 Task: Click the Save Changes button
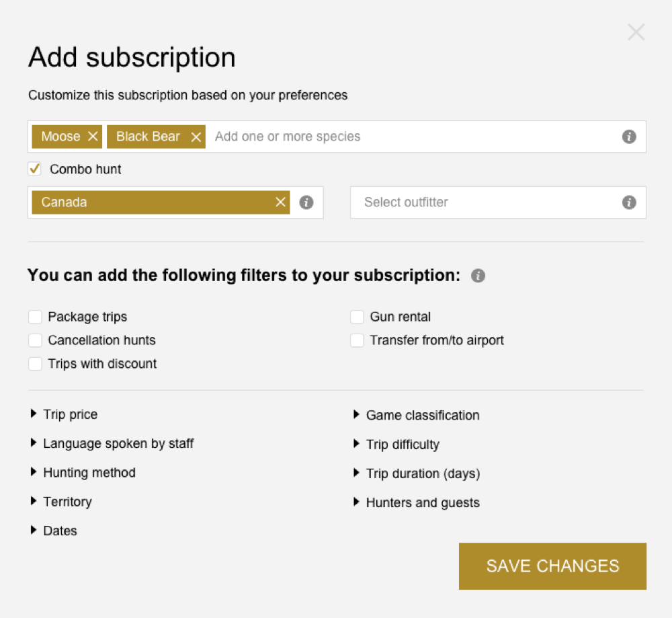tap(552, 566)
